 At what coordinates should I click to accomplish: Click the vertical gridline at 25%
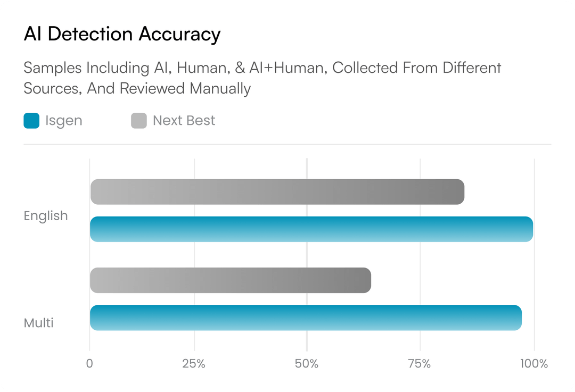coord(194,255)
